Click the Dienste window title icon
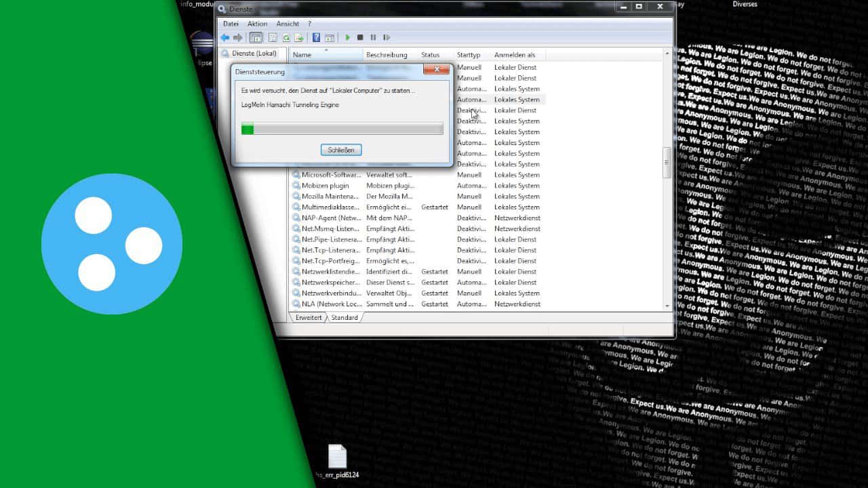 [x=222, y=9]
